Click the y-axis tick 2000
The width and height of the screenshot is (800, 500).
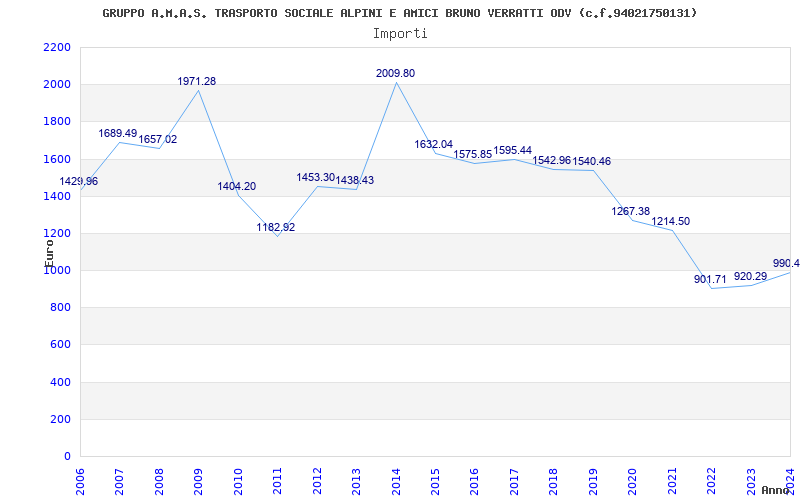coord(57,85)
